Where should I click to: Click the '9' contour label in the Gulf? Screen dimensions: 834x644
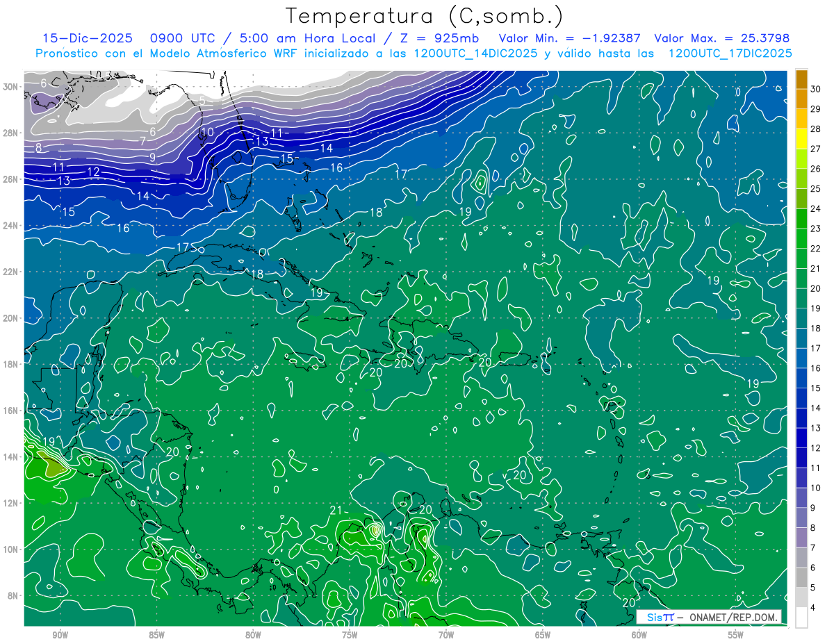[152, 157]
